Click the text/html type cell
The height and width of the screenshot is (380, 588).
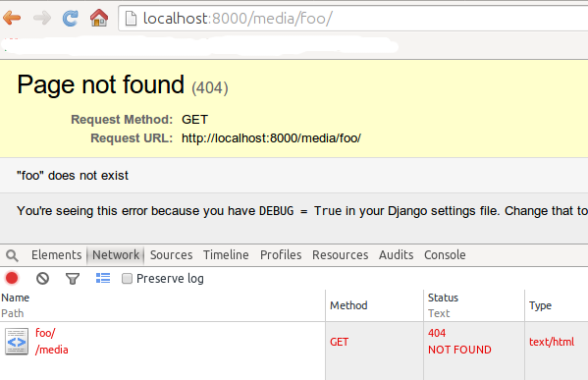click(x=552, y=342)
